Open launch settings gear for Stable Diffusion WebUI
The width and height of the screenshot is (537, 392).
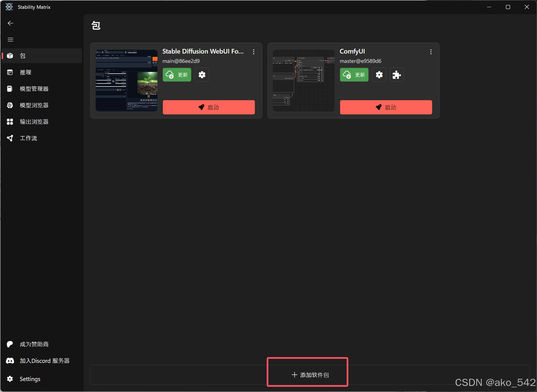(202, 75)
